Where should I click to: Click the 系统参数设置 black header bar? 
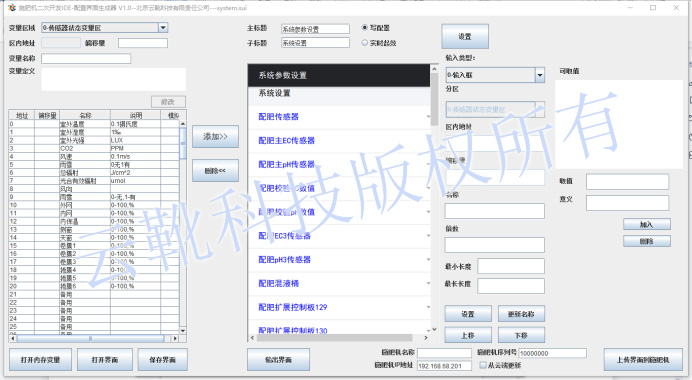point(339,75)
